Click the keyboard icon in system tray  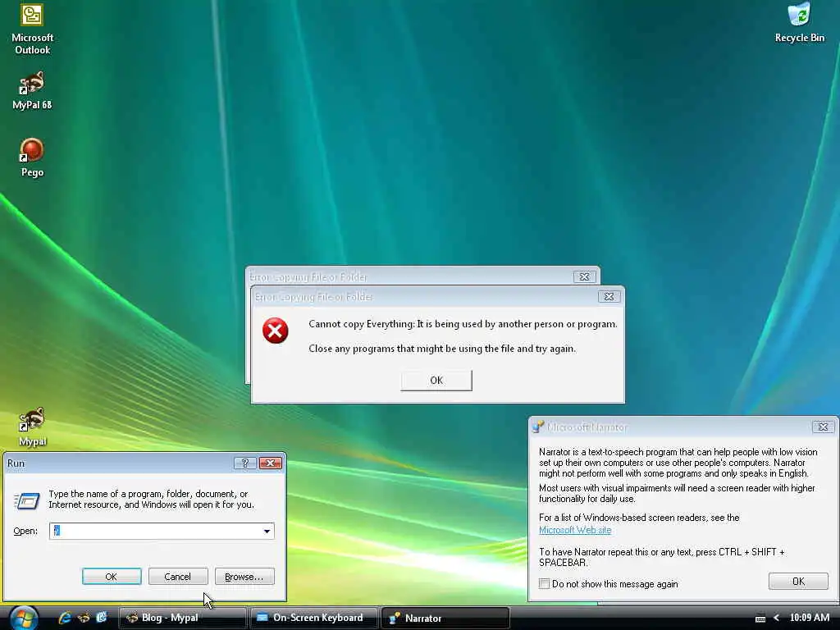(760, 619)
